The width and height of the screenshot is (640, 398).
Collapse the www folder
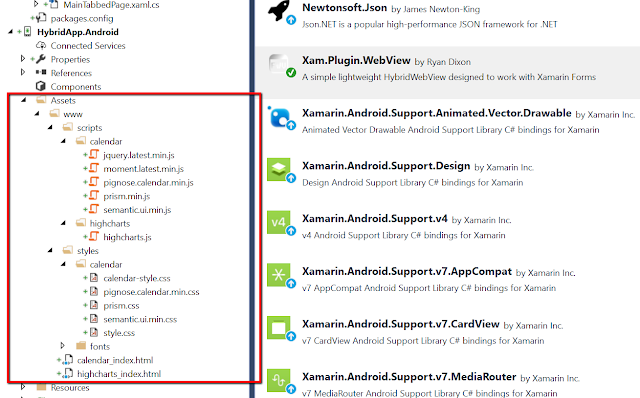37,114
